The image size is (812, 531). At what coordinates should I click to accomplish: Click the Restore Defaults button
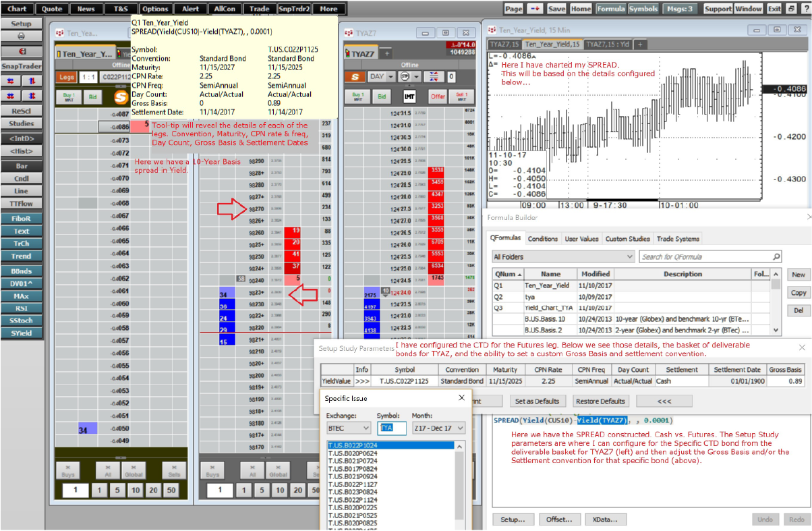[600, 401]
